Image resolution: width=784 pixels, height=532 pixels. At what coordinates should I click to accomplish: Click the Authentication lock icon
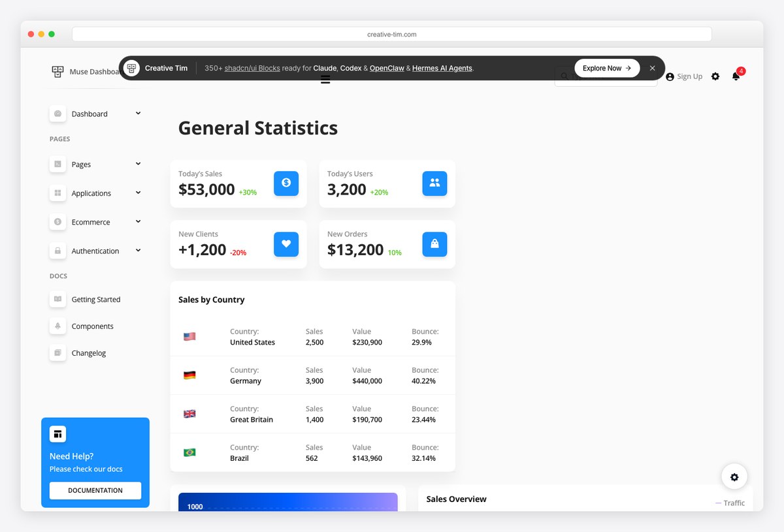click(x=57, y=251)
